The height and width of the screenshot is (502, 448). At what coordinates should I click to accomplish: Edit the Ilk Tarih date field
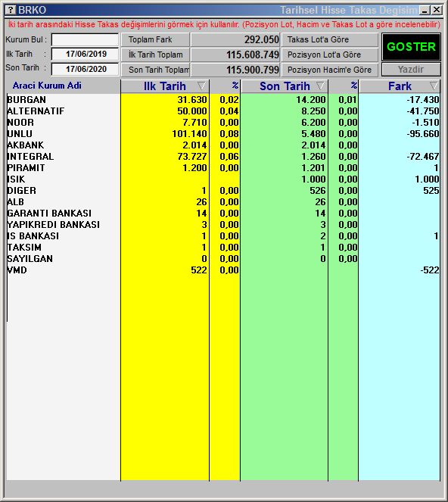(85, 54)
